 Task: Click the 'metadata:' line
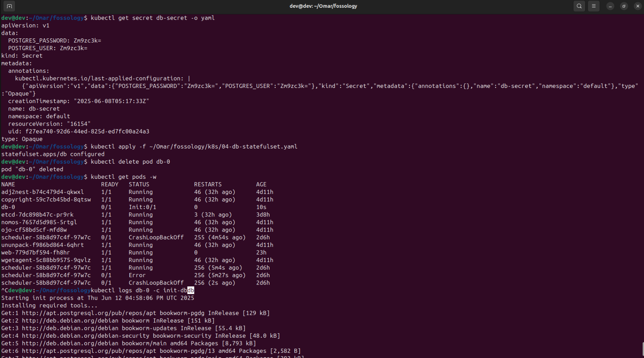[17, 63]
